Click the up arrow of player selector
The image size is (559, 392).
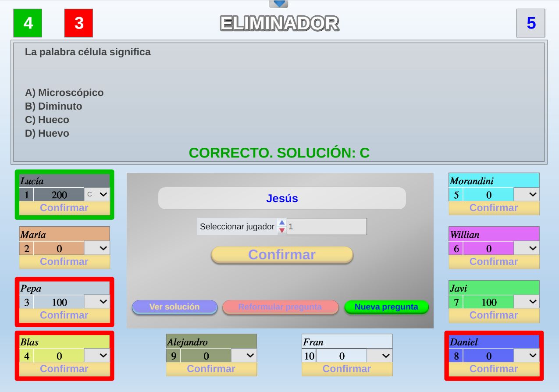pos(282,223)
